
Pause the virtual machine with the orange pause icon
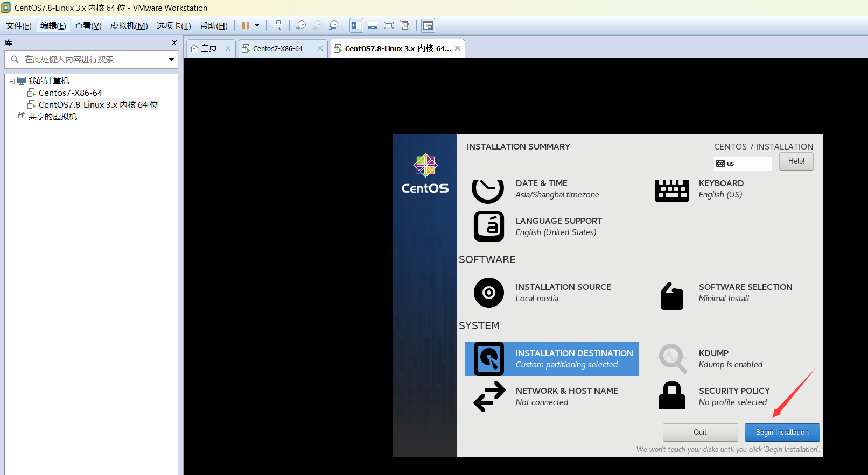pos(246,25)
